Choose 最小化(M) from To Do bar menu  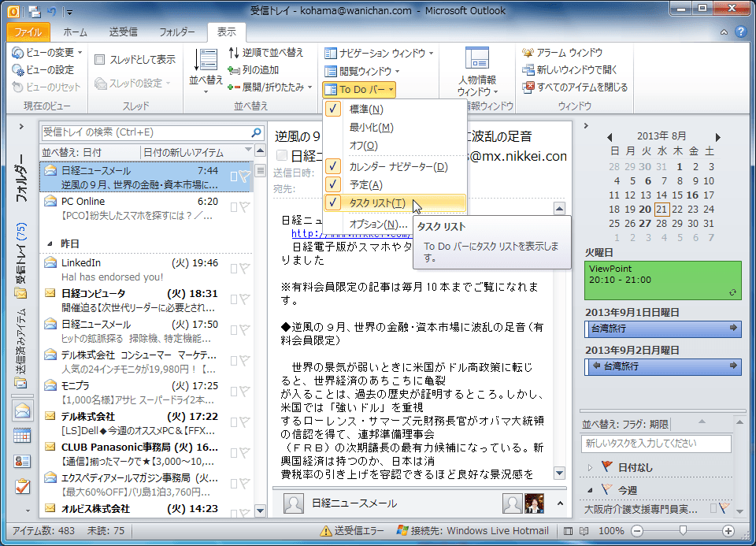395,128
